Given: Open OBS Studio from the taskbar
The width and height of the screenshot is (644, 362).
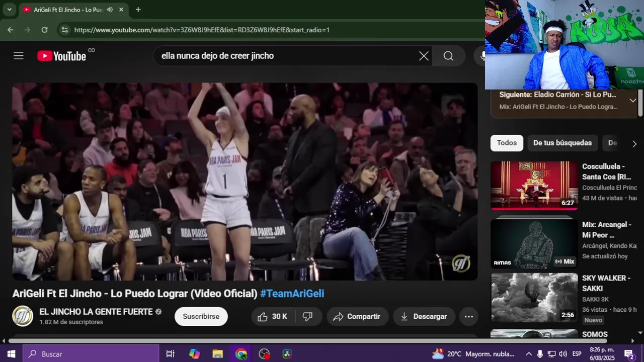Looking at the screenshot, I should pos(264,354).
